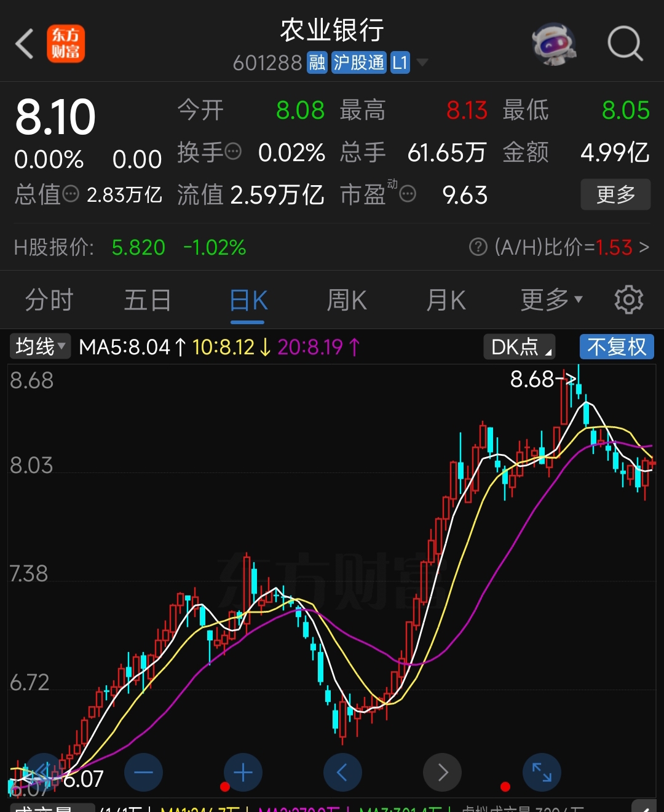Tap the L1 quote level badge
664x812 pixels.
tap(400, 62)
